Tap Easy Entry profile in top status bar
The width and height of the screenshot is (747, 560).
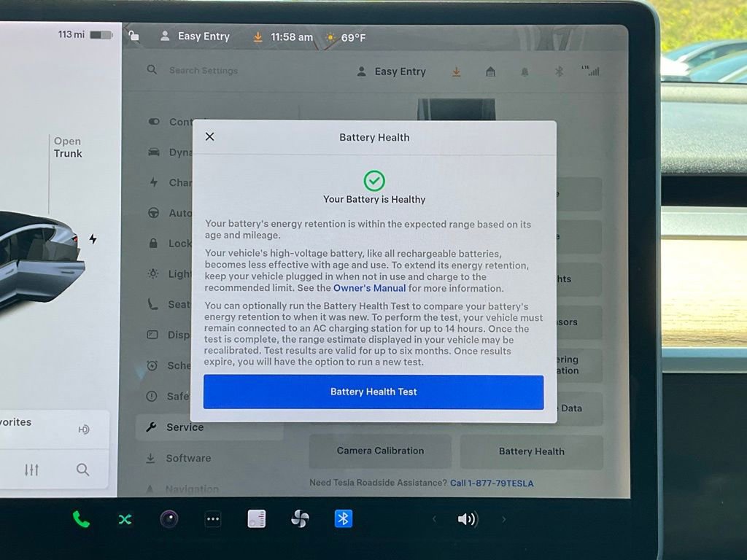195,36
